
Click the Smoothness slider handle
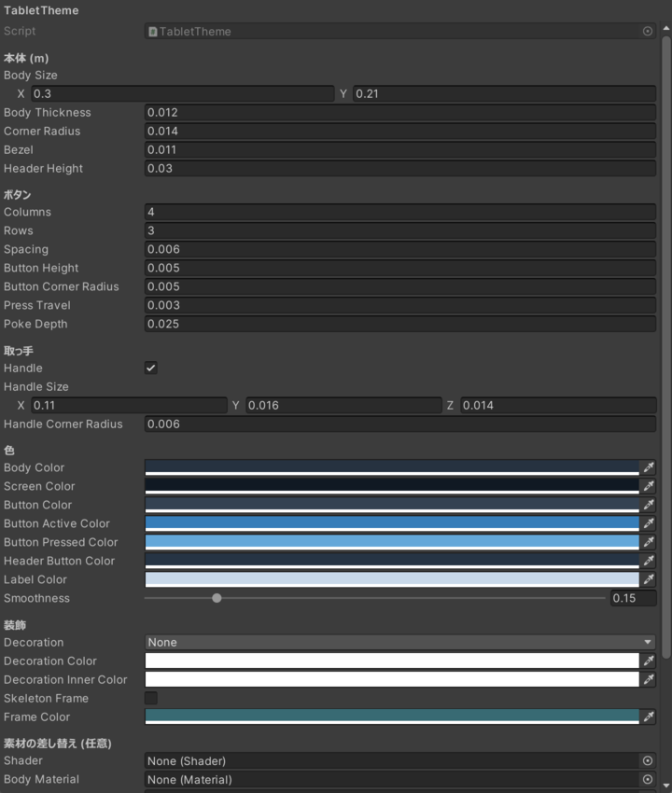coord(217,598)
